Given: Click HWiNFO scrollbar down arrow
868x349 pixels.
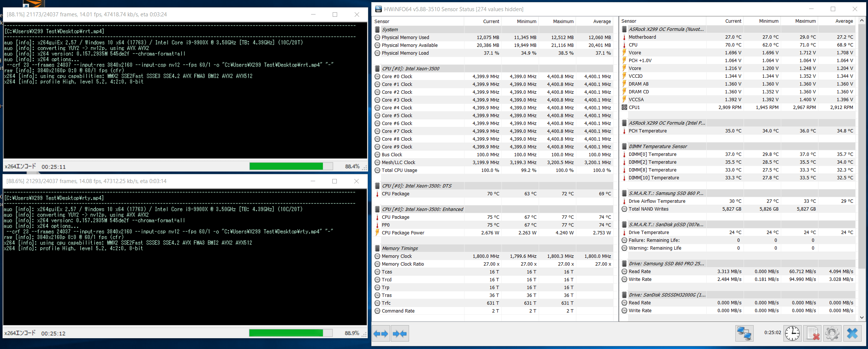Looking at the screenshot, I should click(x=862, y=317).
